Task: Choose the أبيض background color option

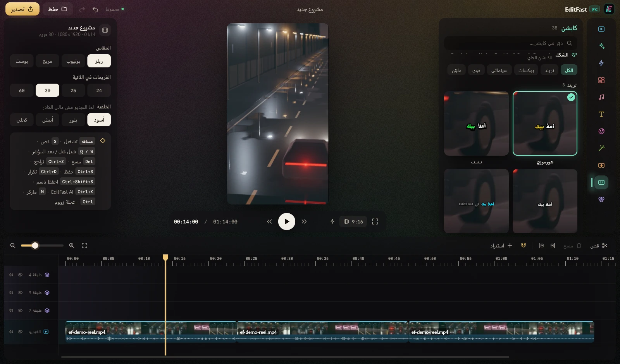Action: pos(48,120)
